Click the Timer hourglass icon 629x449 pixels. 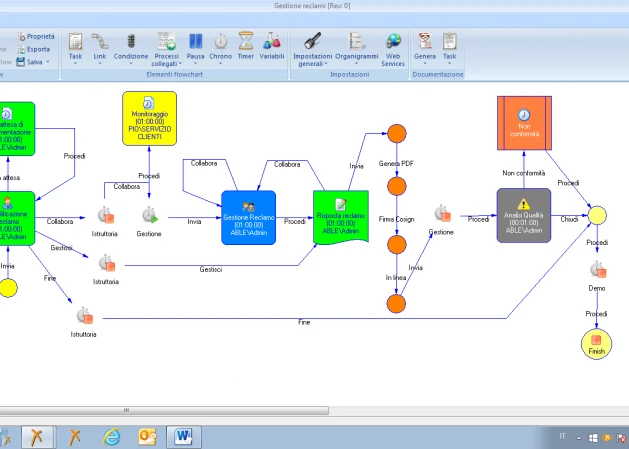246,41
